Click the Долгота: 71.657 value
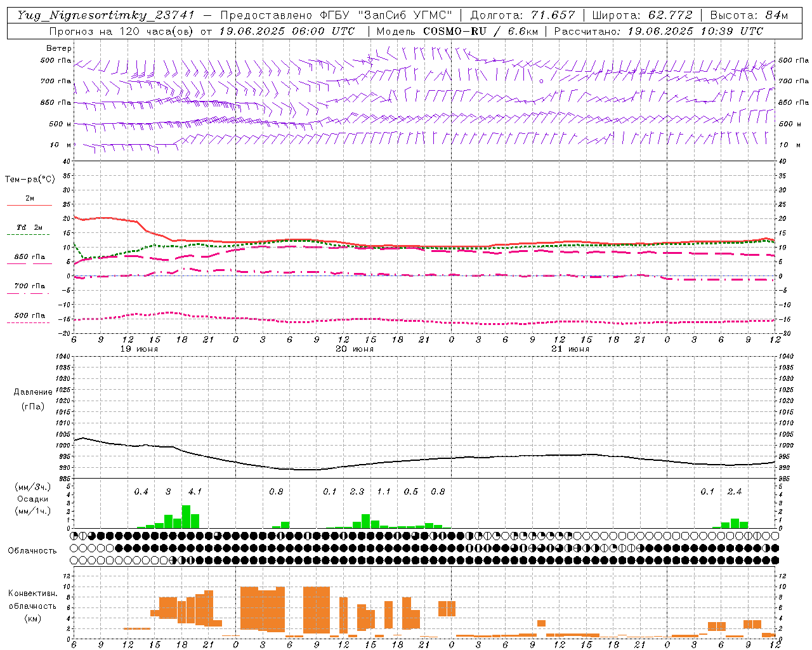The width and height of the screenshot is (812, 650). [523, 15]
